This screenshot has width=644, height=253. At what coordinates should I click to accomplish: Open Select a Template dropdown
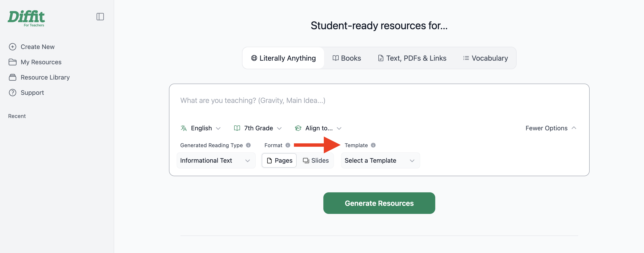coord(380,160)
